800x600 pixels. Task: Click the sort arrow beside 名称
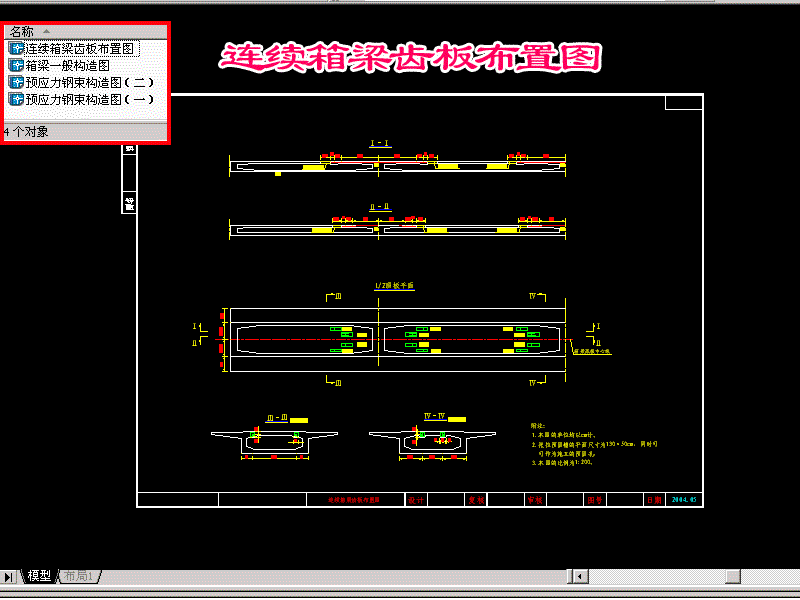(46, 32)
